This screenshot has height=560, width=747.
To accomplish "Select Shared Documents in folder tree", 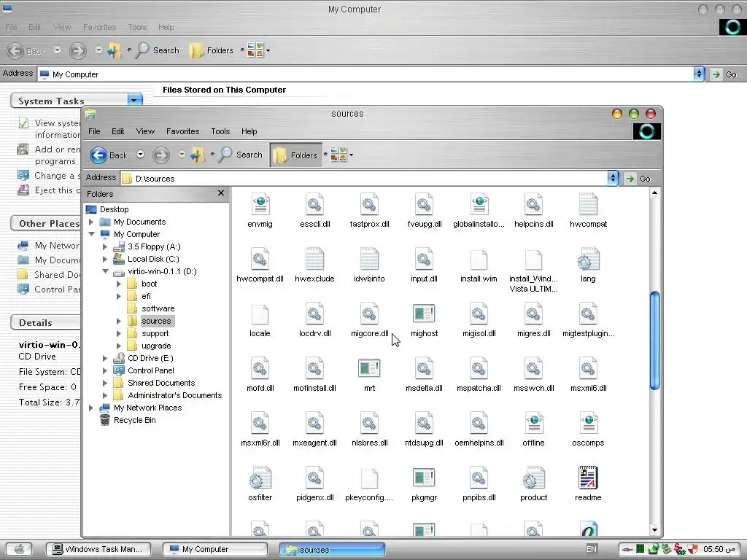I will tap(161, 383).
